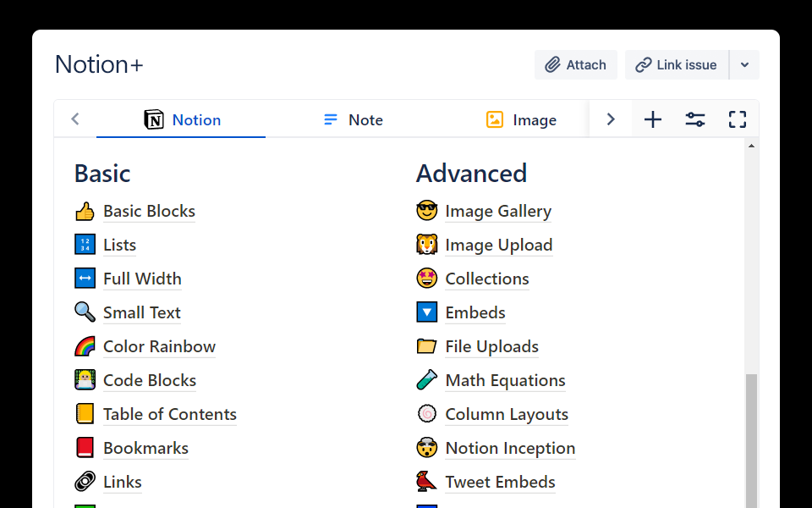Enter fullscreen with the expand icon
This screenshot has width=812, height=508.
(x=738, y=119)
